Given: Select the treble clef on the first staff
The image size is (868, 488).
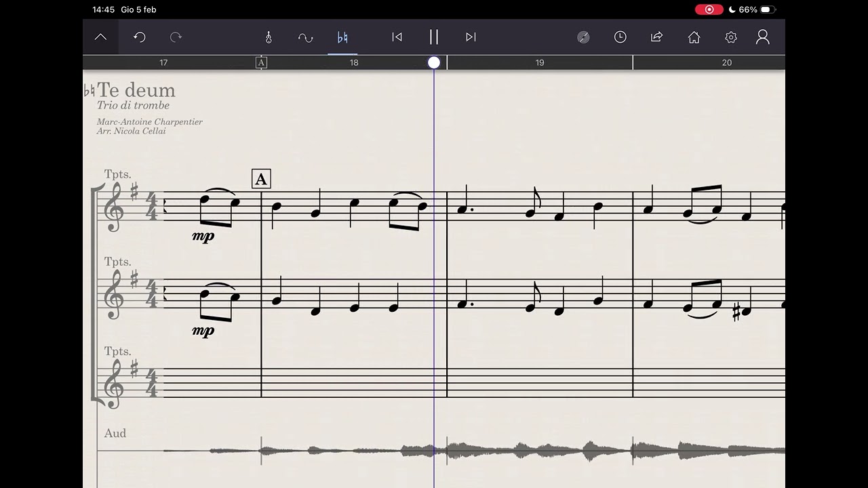Looking at the screenshot, I should point(114,207).
